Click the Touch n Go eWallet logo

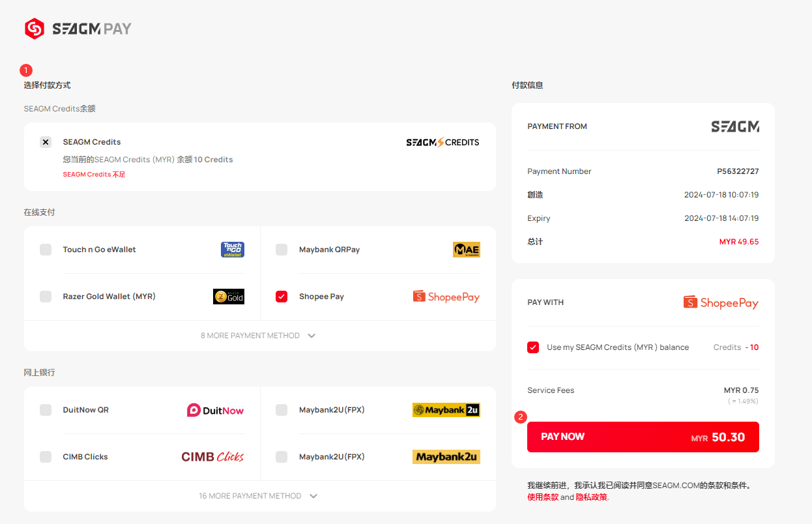click(233, 250)
